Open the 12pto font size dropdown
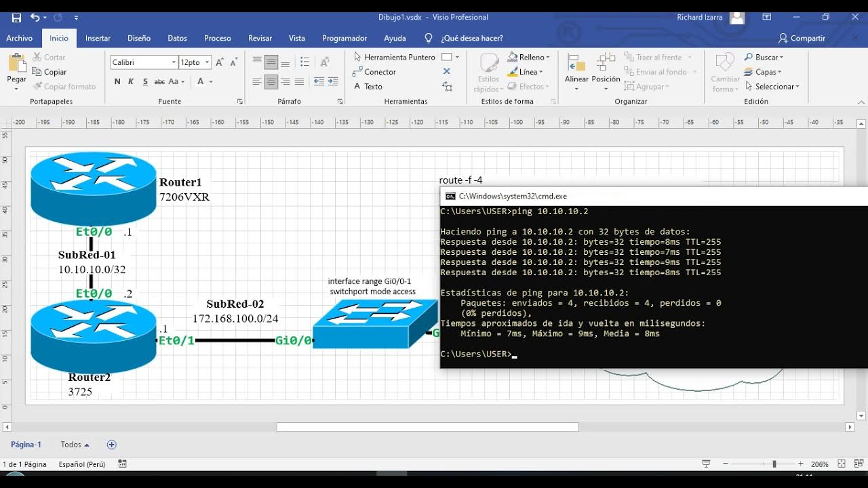868x488 pixels. coord(207,62)
